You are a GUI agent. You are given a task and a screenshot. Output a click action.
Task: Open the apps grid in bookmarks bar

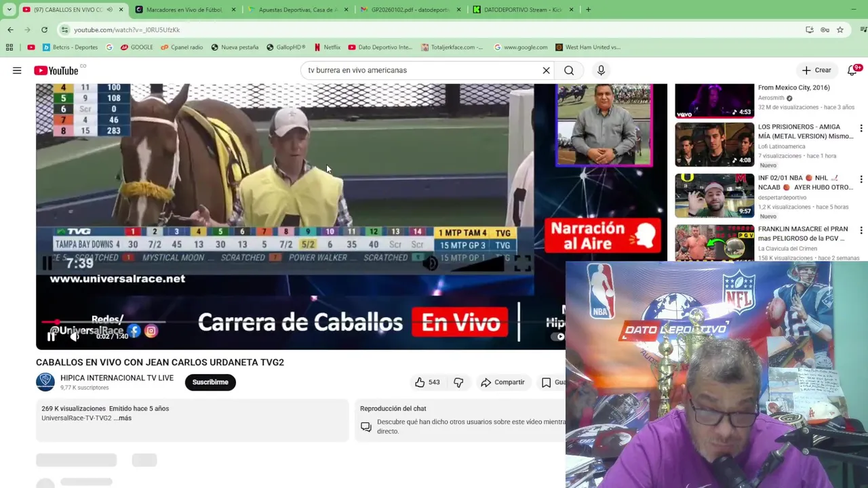pos(9,47)
